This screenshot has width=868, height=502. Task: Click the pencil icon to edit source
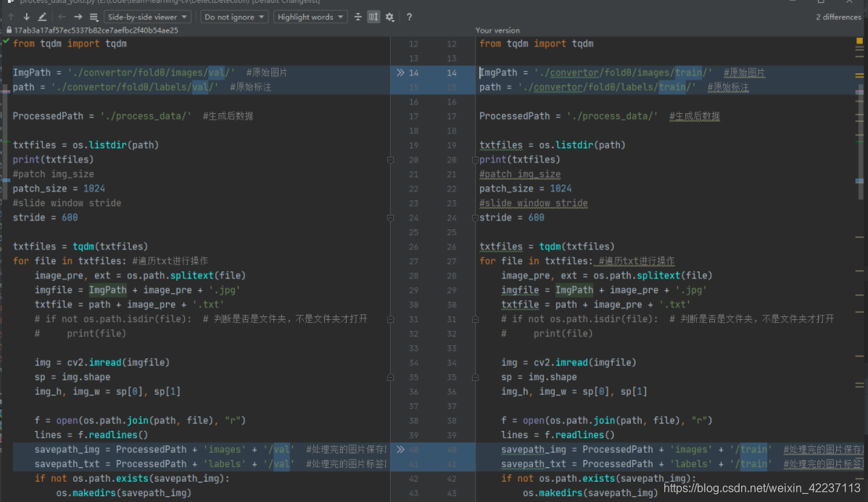(42, 17)
